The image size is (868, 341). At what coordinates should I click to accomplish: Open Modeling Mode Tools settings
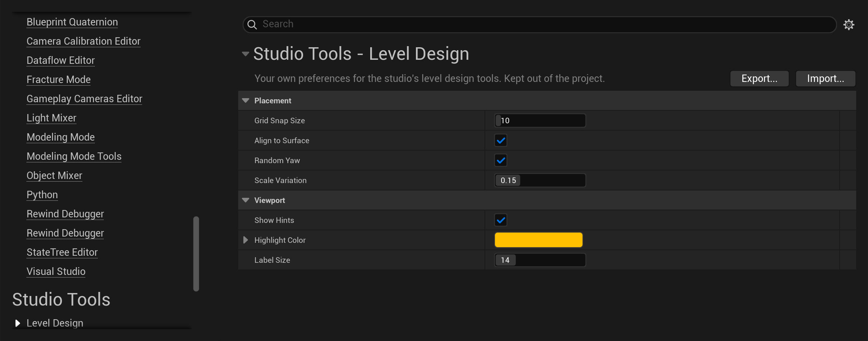[x=74, y=156]
